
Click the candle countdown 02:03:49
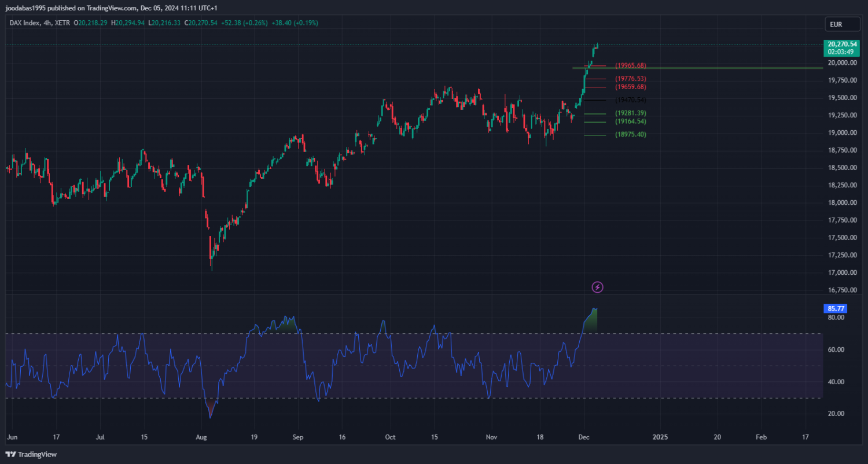pos(840,51)
